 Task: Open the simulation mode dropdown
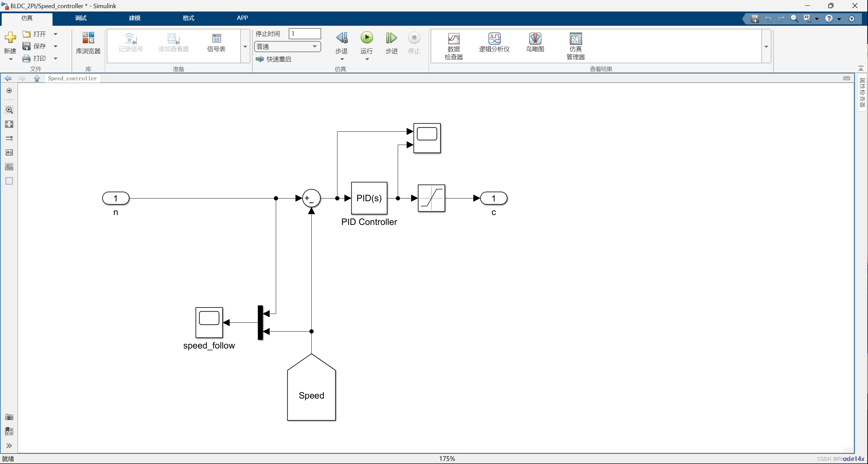[x=287, y=46]
